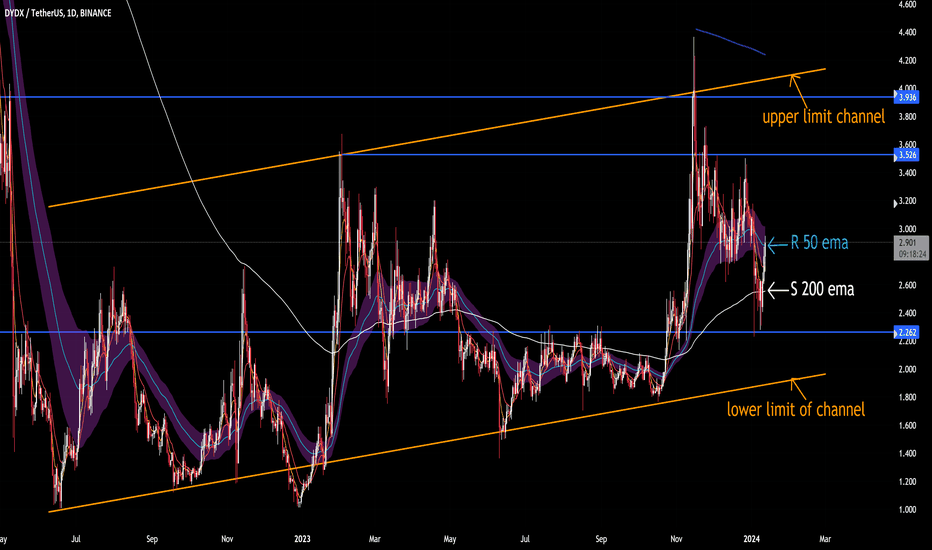Select the 2.262 blue price label
This screenshot has height=550, width=932.
click(906, 332)
